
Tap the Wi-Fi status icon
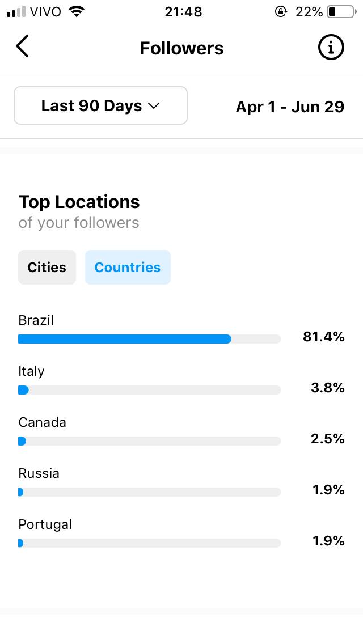coord(75,12)
